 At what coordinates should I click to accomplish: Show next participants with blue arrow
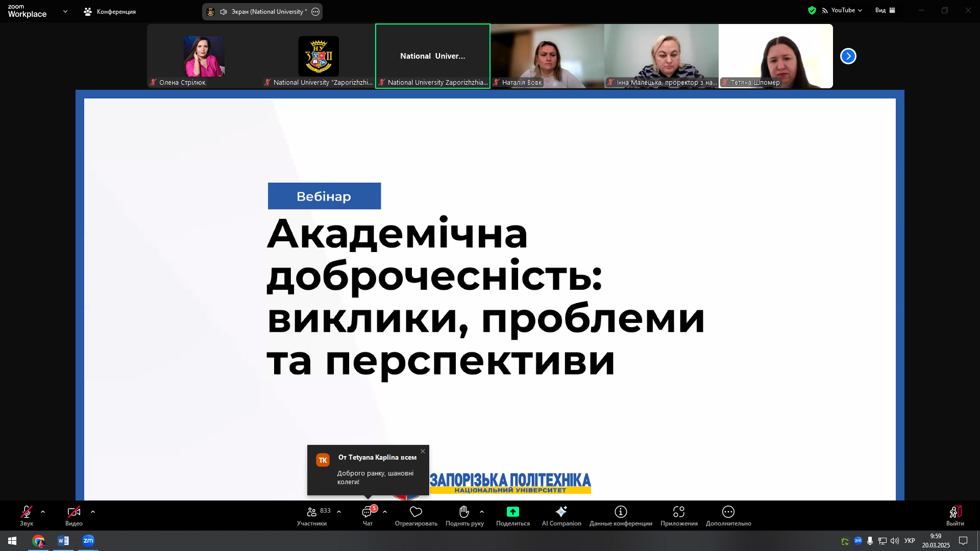click(848, 56)
